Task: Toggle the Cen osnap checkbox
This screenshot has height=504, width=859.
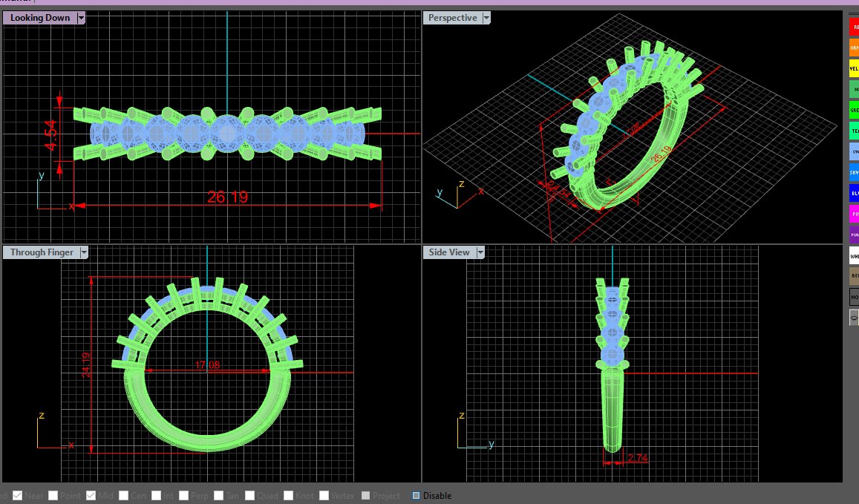Action: [124, 495]
